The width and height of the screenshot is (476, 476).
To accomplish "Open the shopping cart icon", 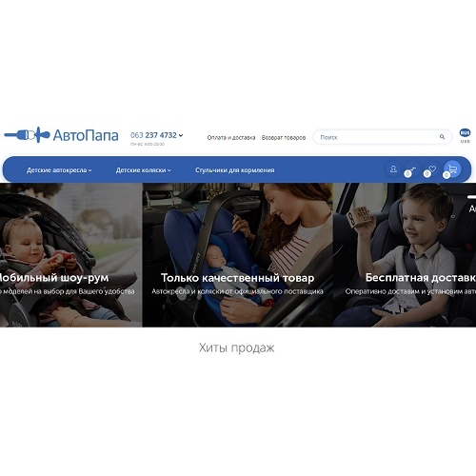I will (452, 169).
